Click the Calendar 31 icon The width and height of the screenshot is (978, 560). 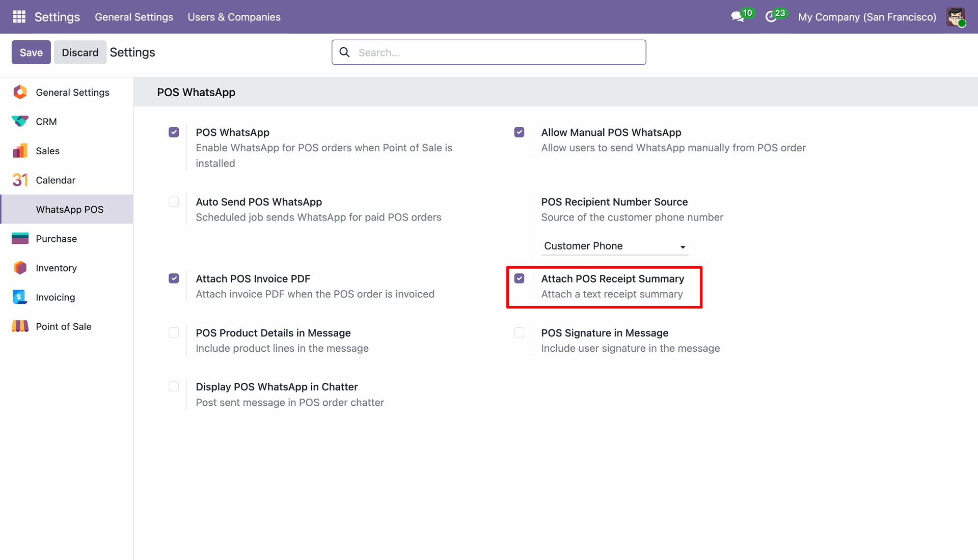(20, 180)
